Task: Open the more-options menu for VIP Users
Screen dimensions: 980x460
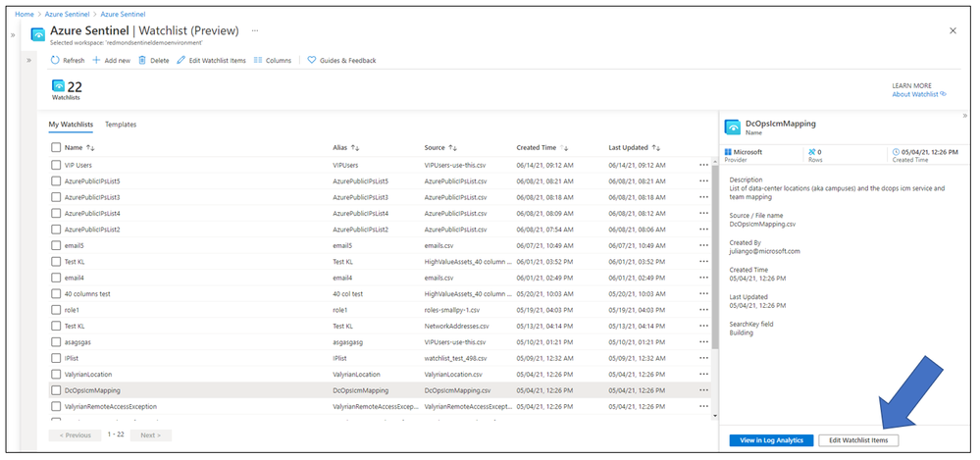Action: coord(704,165)
